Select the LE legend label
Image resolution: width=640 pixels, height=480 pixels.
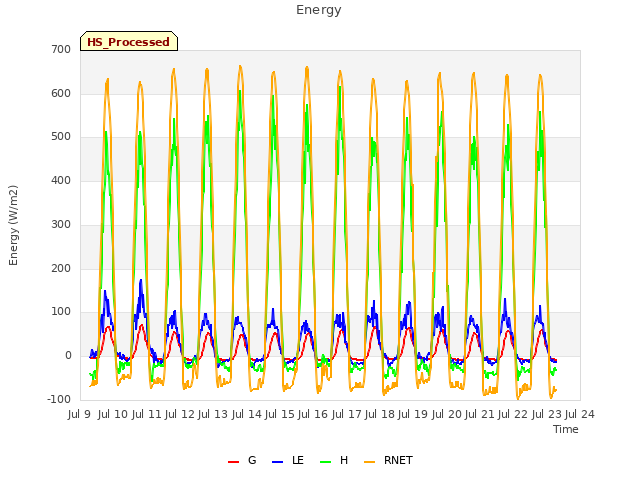(x=298, y=460)
